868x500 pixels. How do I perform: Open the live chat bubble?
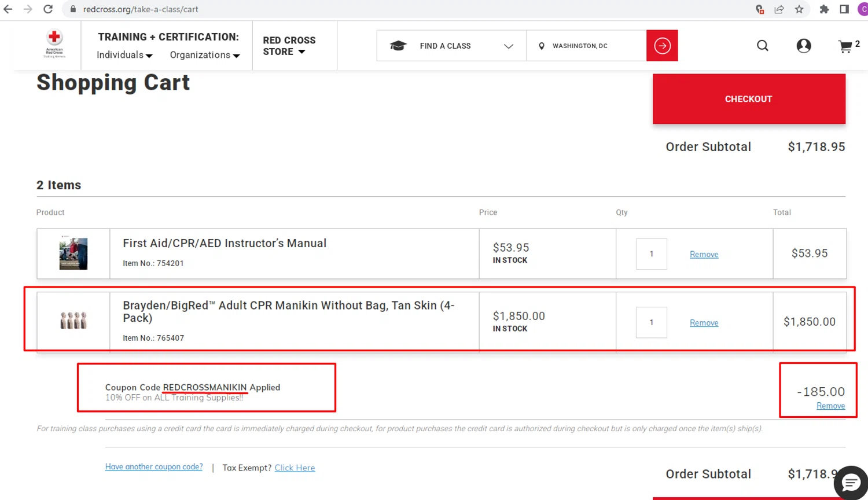point(851,482)
